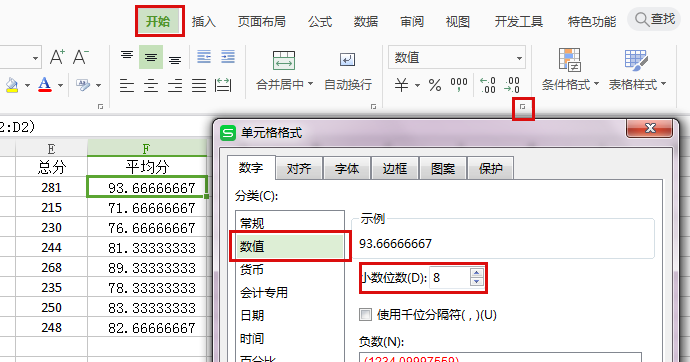Image resolution: width=690 pixels, height=362 pixels.
Task: Open the 特色功能 ribbon tab
Action: pos(592,21)
